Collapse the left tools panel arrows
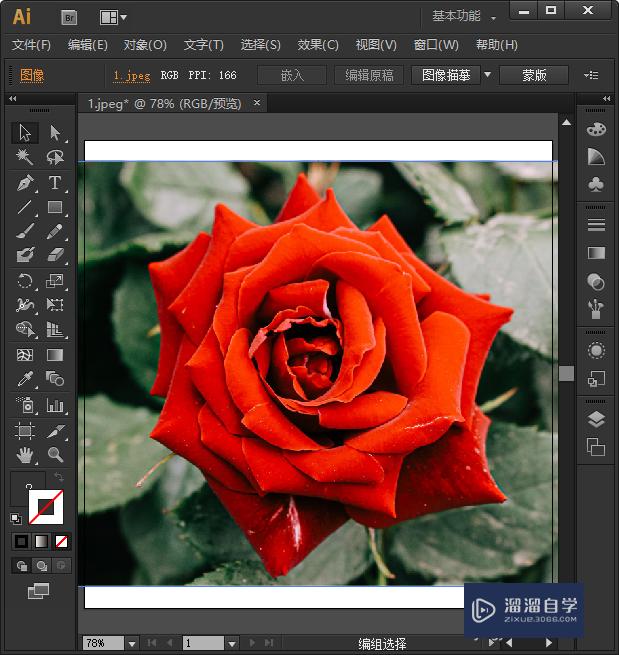619x655 pixels. (13, 99)
